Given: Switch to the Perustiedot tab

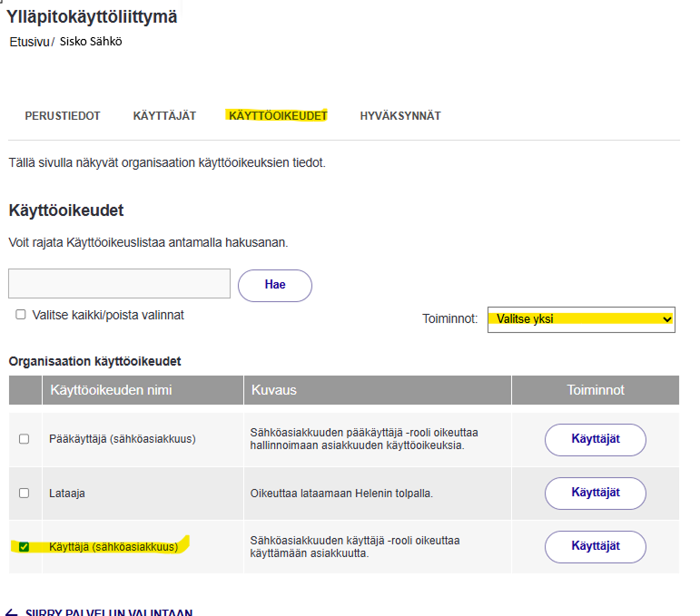Looking at the screenshot, I should (x=63, y=116).
